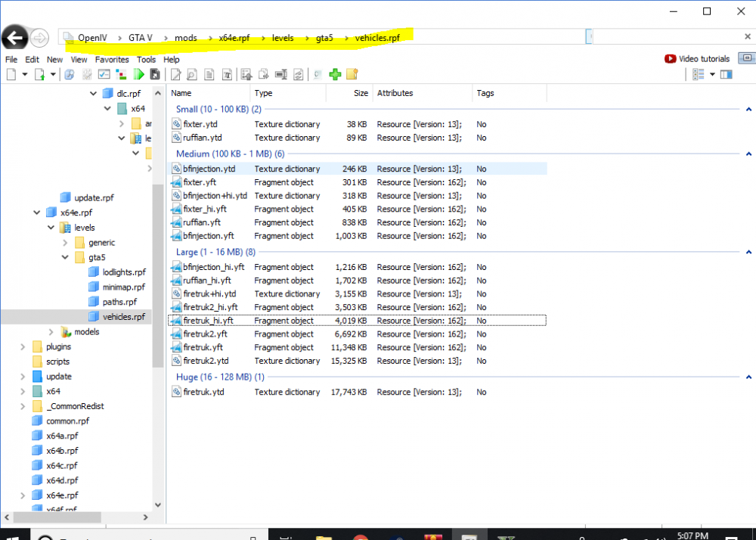Screen dimensions: 756x540
Task: Click the tree panel horizontal scrollbar thumb
Action: (57, 517)
